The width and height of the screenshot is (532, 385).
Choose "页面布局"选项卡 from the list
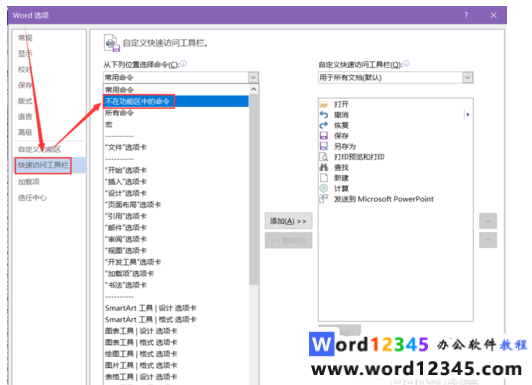coord(176,205)
